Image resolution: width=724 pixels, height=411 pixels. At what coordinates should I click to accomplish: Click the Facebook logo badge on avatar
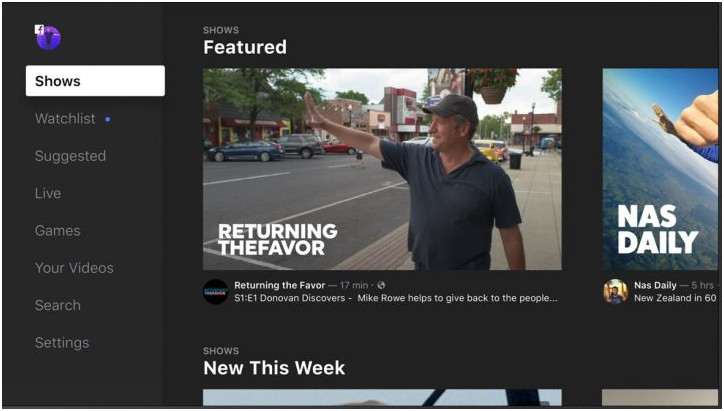coord(39,30)
